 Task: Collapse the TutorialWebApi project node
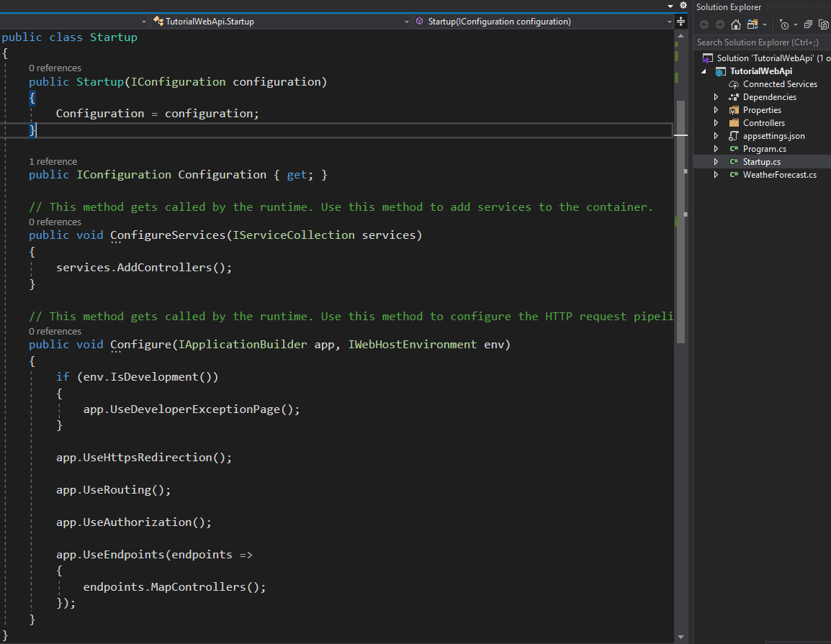(x=704, y=71)
